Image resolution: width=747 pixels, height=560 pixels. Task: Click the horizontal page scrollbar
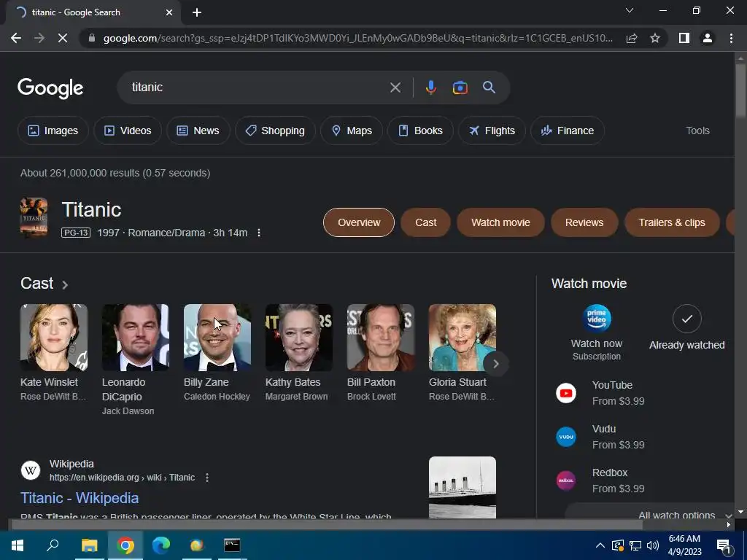point(327,525)
